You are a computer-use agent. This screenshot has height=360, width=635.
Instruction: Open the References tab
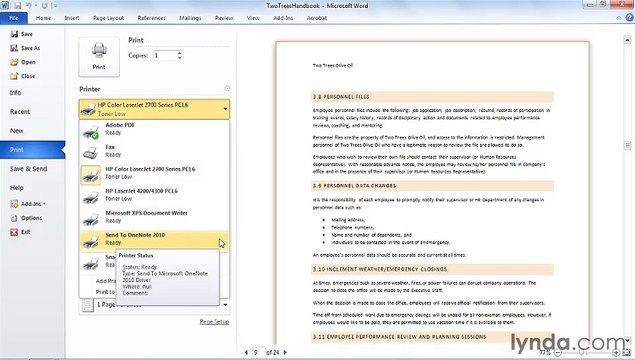point(151,18)
